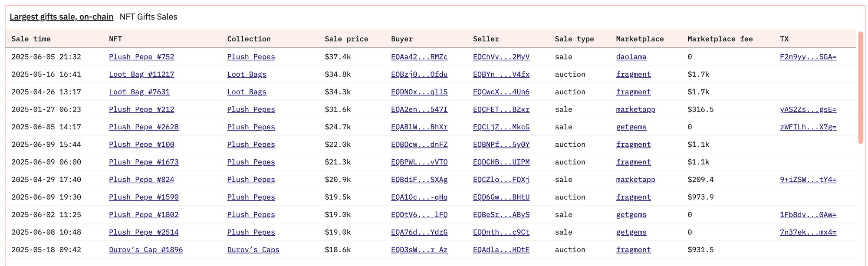Open seller address EQD6Gw...BHtU

[501, 197]
